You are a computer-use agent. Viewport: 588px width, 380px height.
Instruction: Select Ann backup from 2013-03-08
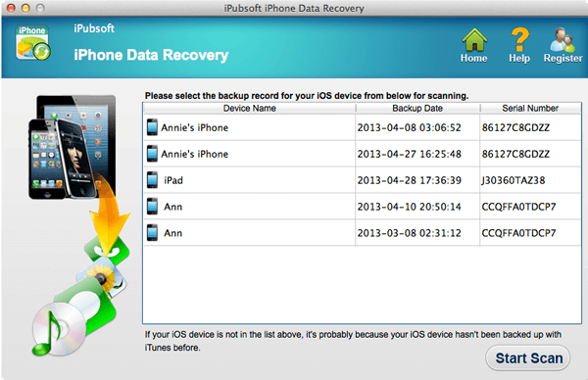pyautogui.click(x=363, y=233)
